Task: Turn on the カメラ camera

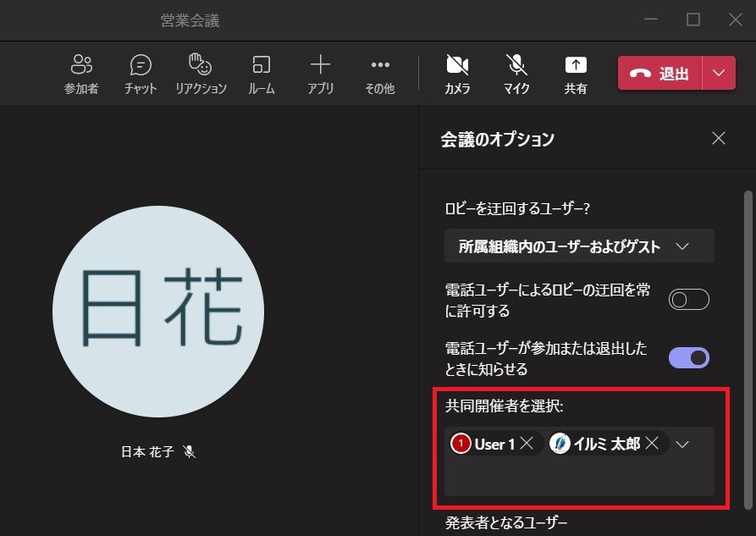Action: [457, 74]
